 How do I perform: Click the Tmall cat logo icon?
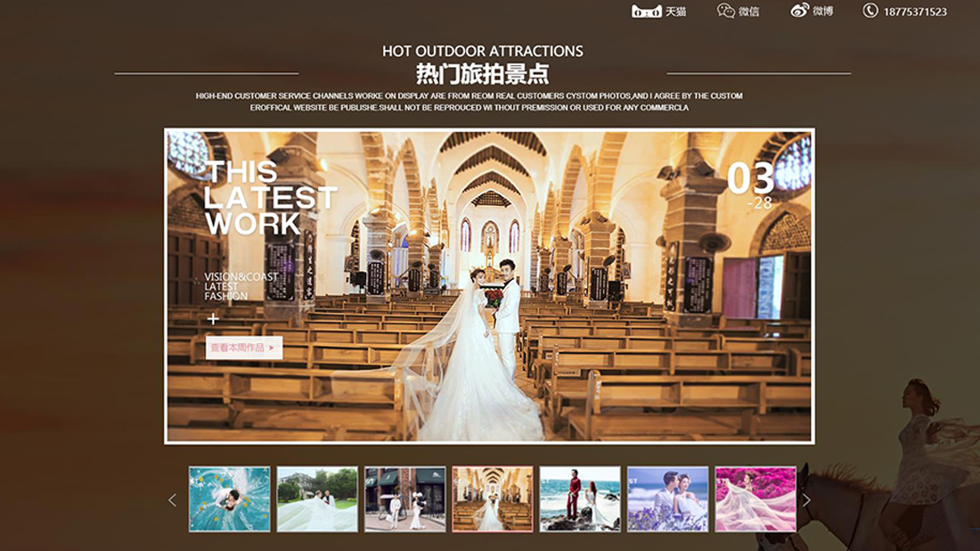646,12
